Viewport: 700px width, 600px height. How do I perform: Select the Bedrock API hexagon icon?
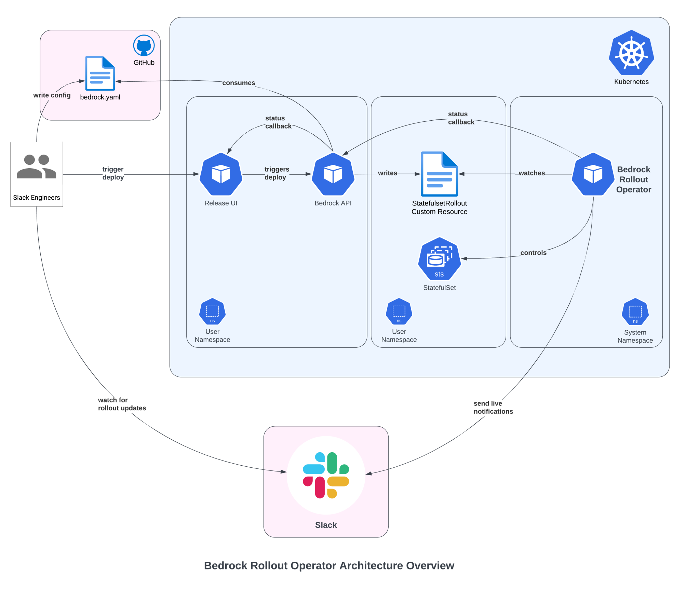click(333, 174)
